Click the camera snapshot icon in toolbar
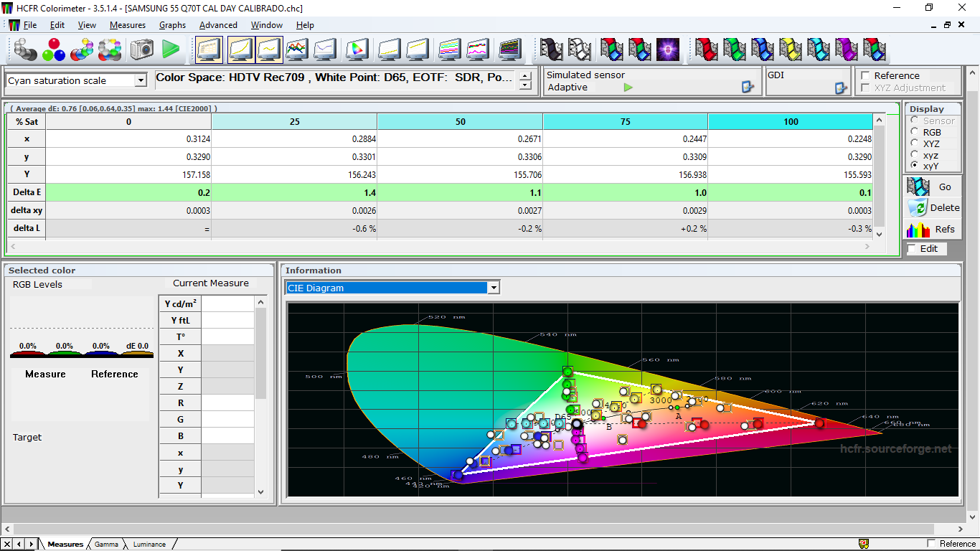This screenshot has width=980, height=551. (141, 50)
